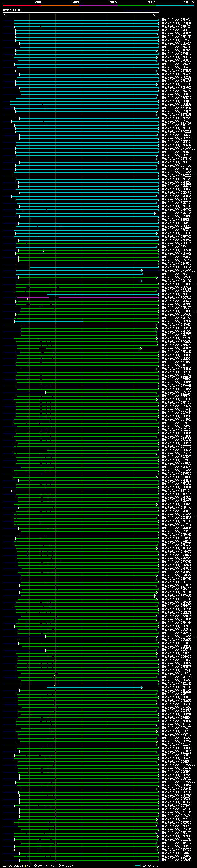Image resolution: width=197 pixels, height=868 pixels.
Task: Click hit label UniRef100_P93700
Action: coord(177,84)
